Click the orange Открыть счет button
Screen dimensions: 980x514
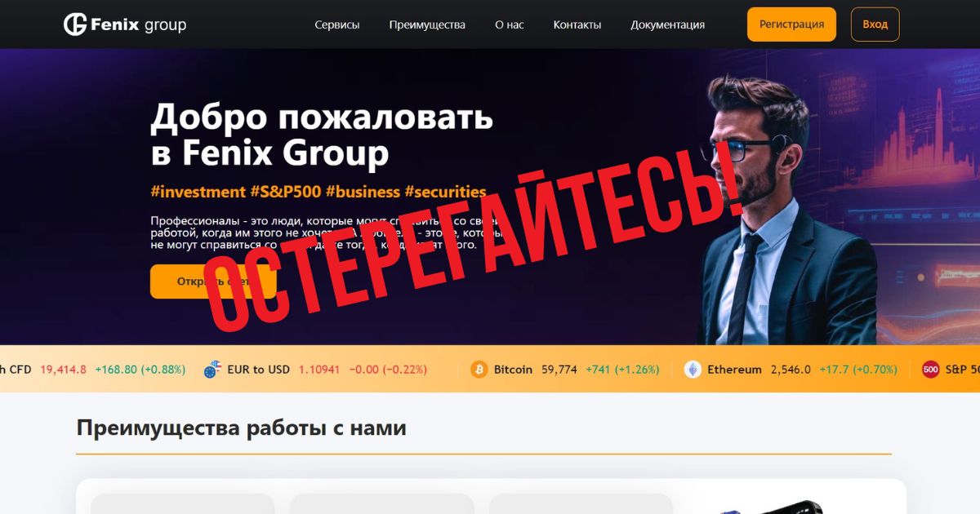pos(213,281)
